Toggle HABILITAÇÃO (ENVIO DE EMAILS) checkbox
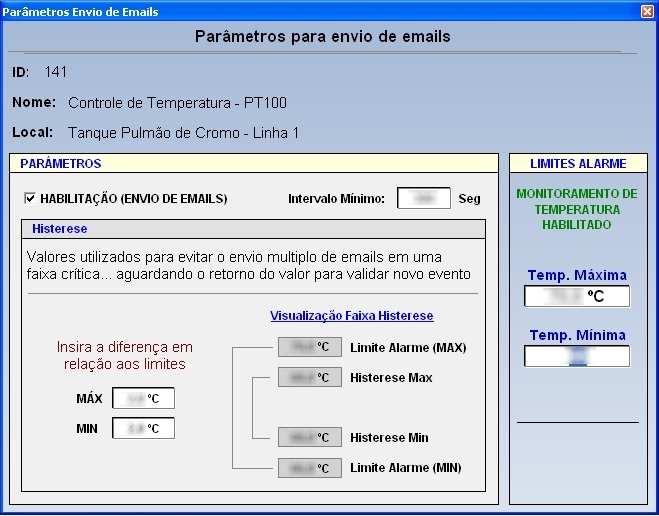 tap(30, 198)
